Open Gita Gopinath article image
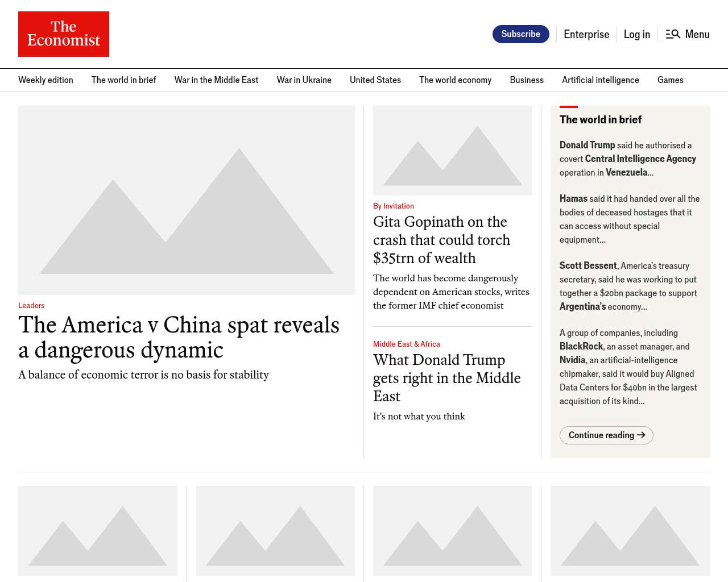The height and width of the screenshot is (582, 728). 453,151
